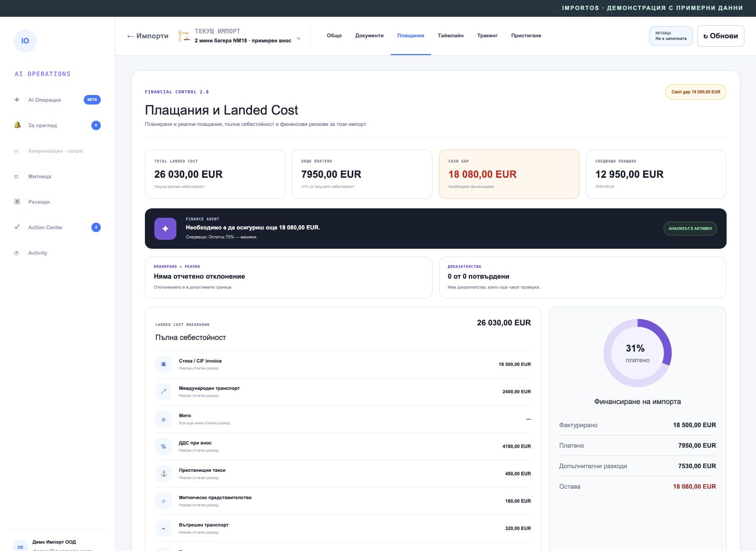The width and height of the screenshot is (756, 551).
Task: Click the Митница status pill in the header
Action: [671, 36]
